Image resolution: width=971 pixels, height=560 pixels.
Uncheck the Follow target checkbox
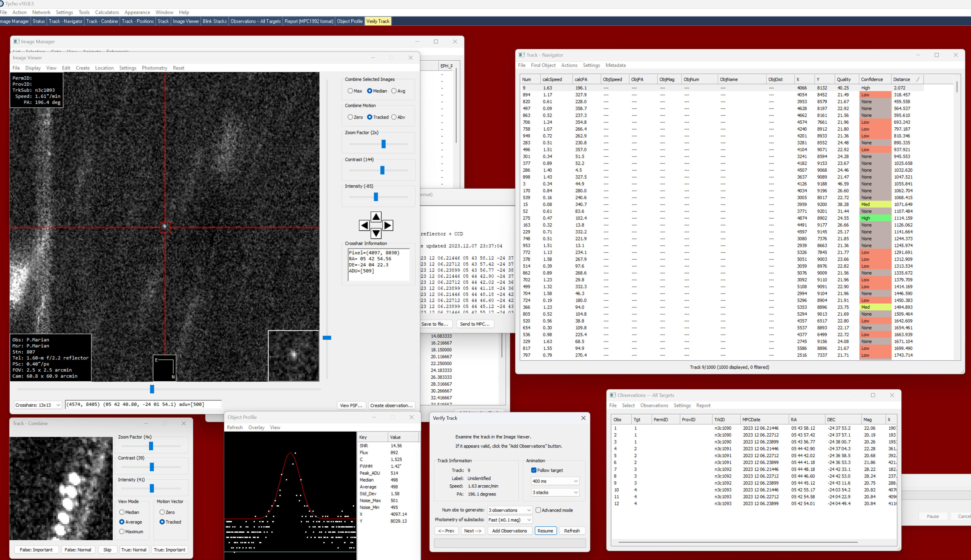pos(534,470)
